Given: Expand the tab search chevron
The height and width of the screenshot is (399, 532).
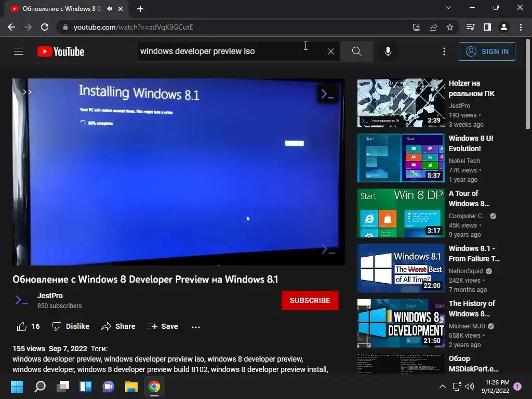Looking at the screenshot, I should click(x=448, y=7).
